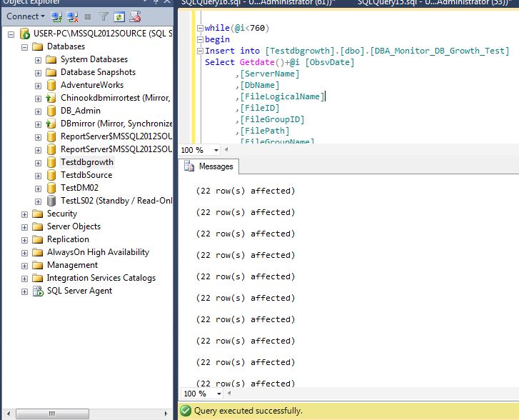519x420 pixels.
Task: Collapse the Insert into statement outline
Action: (x=200, y=51)
